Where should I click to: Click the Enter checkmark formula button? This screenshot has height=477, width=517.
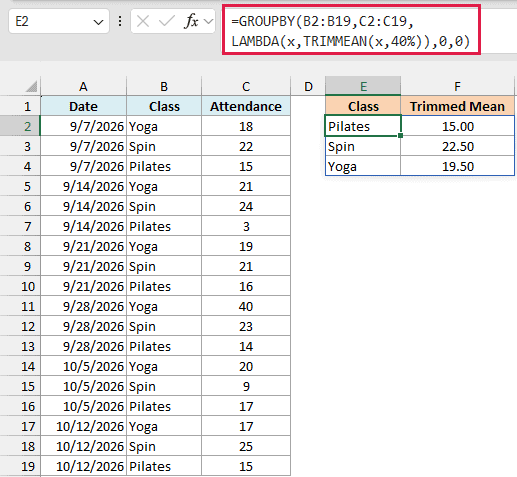[x=167, y=22]
